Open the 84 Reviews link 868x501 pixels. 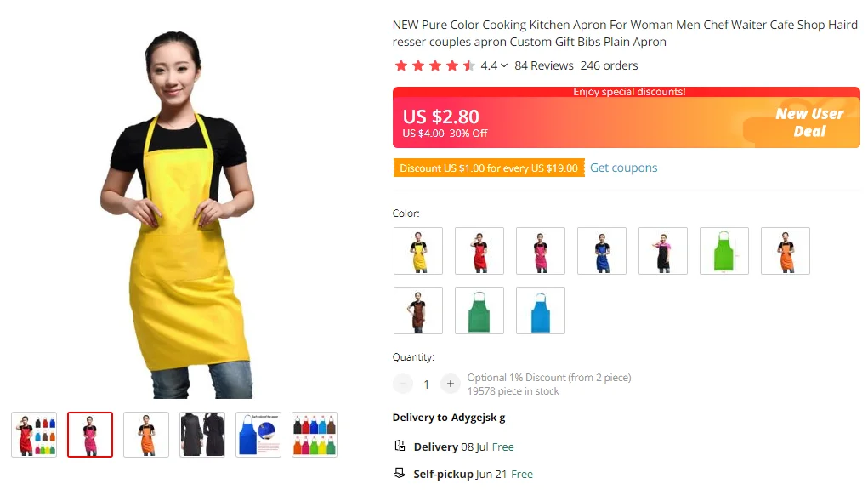pos(543,65)
